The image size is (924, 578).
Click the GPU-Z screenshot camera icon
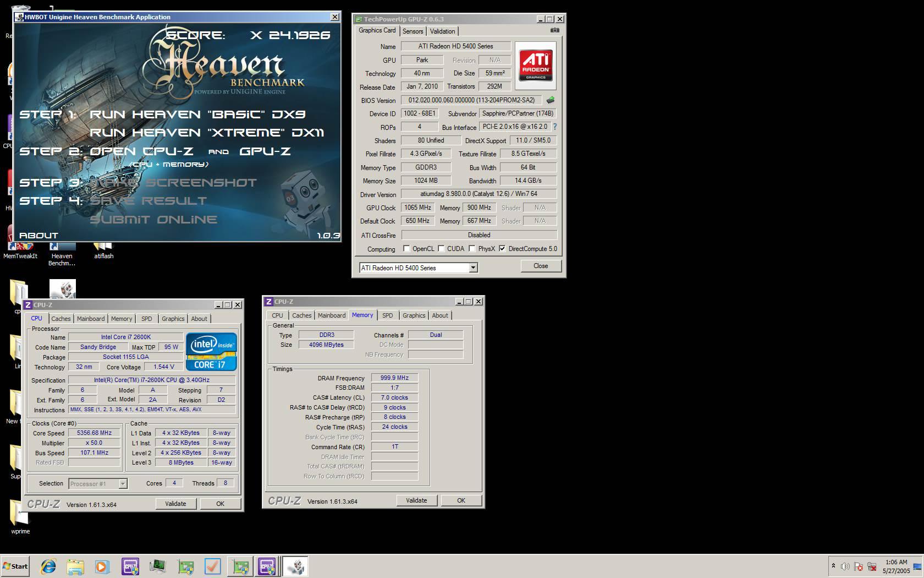555,31
